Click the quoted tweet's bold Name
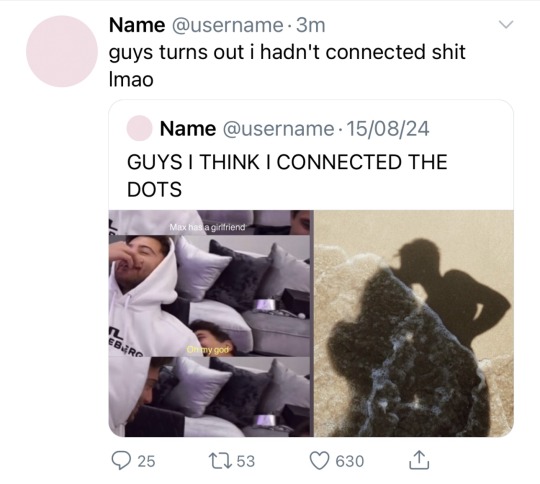540x484 pixels. tap(188, 129)
